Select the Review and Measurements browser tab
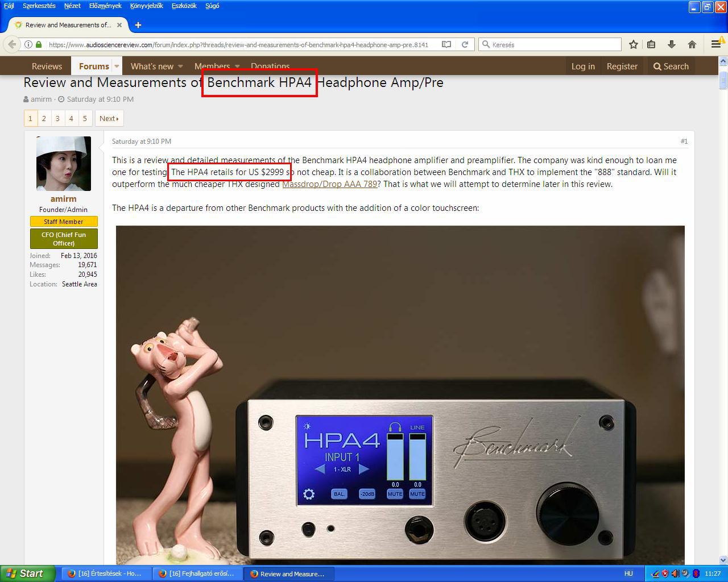 pos(69,25)
